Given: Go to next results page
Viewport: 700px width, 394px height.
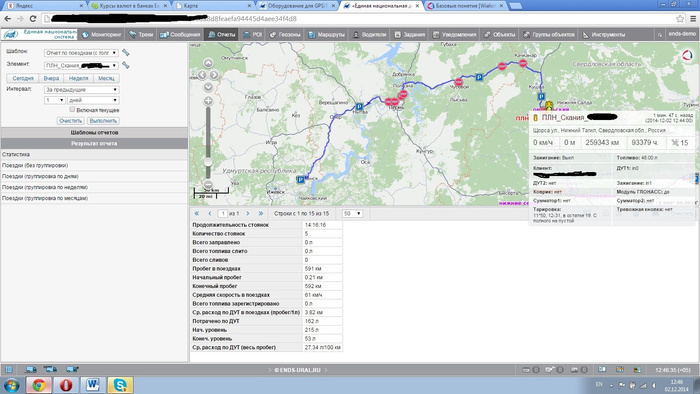Looking at the screenshot, I should tap(248, 214).
